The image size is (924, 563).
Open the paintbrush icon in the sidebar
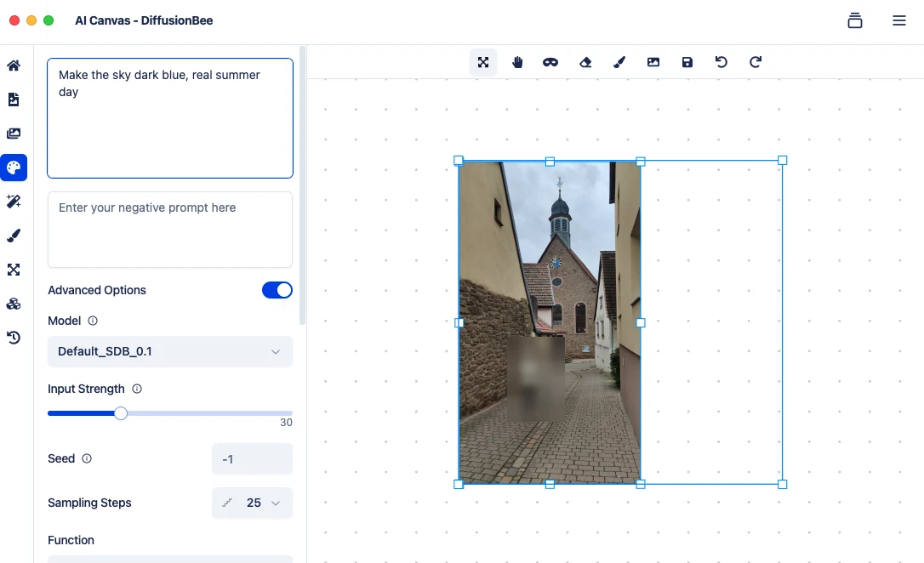(14, 236)
